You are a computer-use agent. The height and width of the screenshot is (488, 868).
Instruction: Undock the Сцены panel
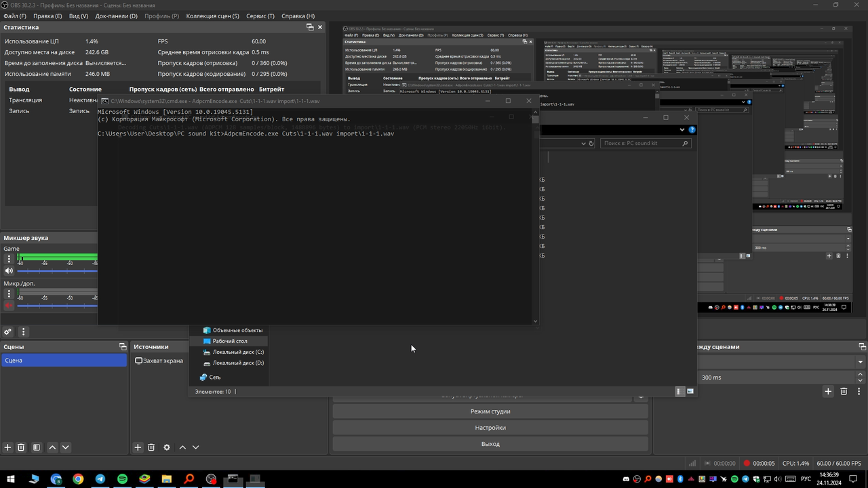tap(123, 346)
